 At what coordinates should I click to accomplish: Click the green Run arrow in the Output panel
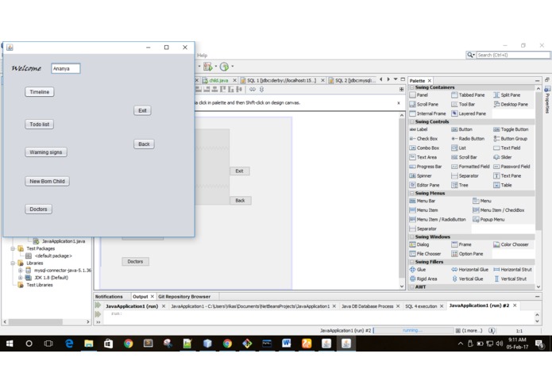(x=98, y=306)
